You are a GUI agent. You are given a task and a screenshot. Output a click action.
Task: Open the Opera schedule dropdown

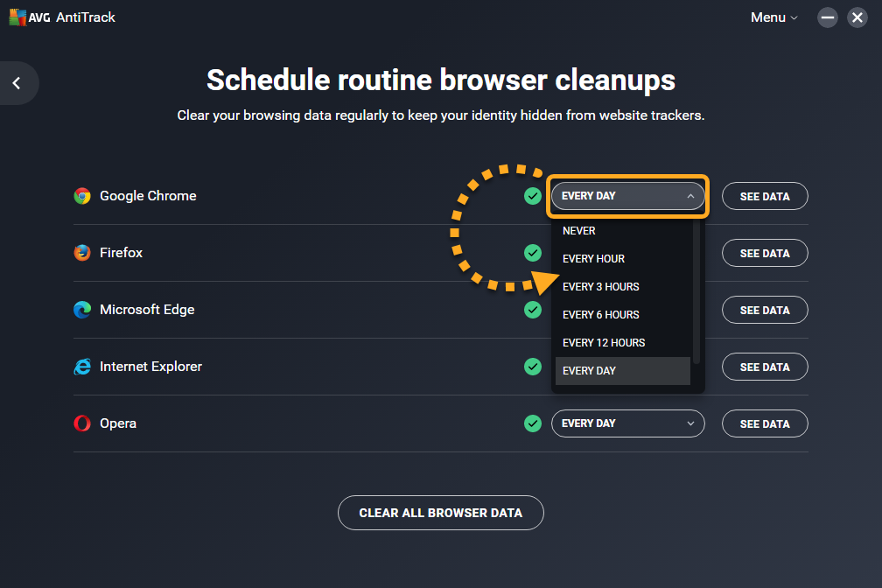coord(627,423)
